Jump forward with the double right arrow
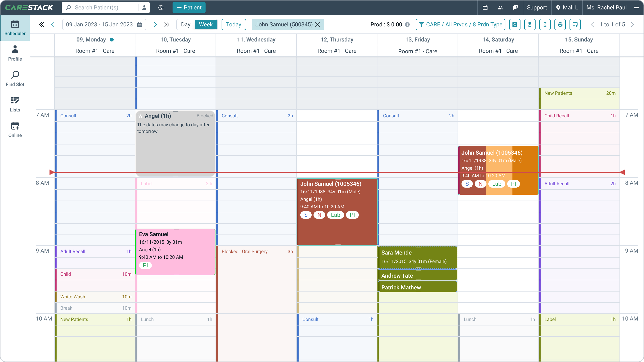 pos(167,25)
